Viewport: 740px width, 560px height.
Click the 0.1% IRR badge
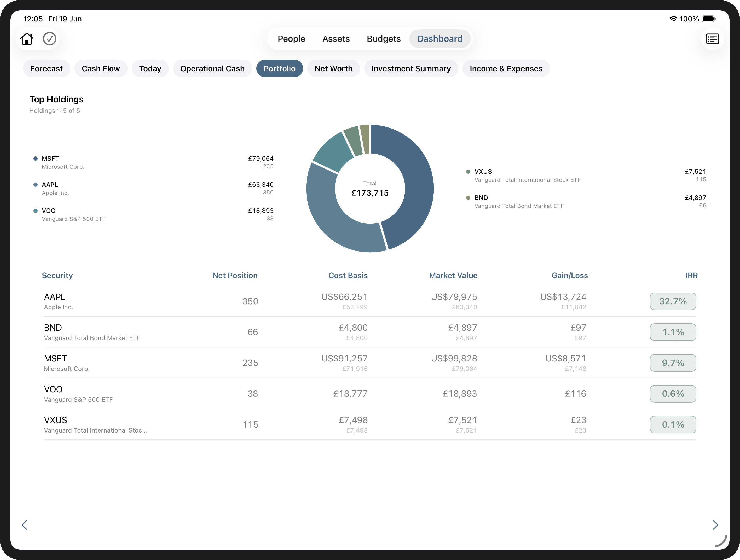coord(673,424)
